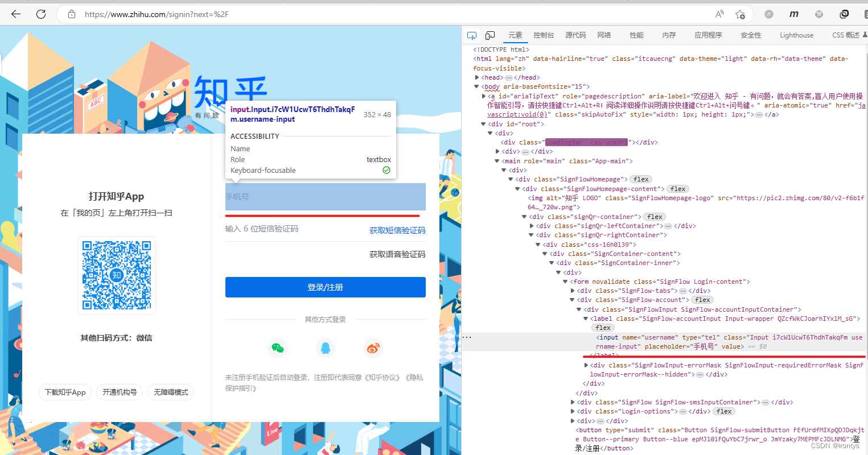The height and width of the screenshot is (455, 868).
Task: Open the 网络 (Network) tab
Action: [604, 35]
